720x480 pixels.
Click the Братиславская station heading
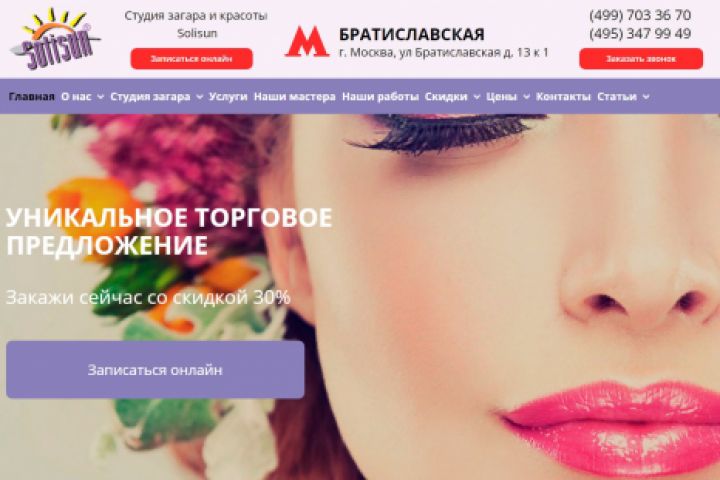(412, 34)
